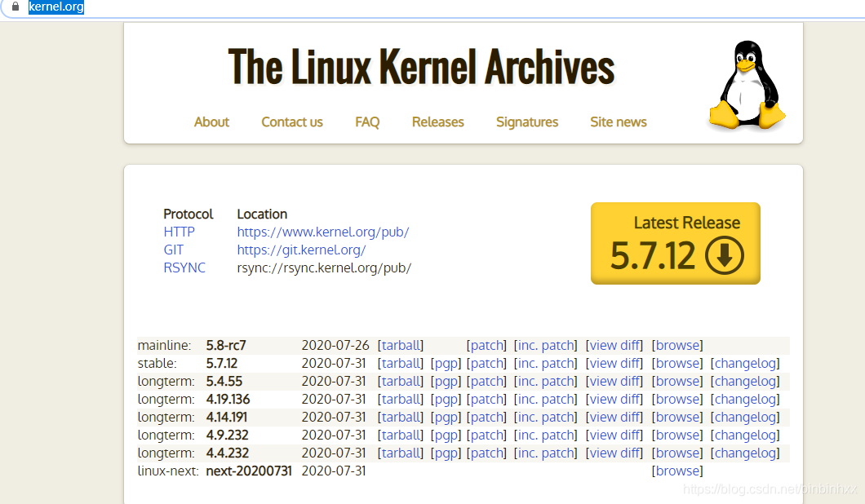Click the download arrow in Latest Release
This screenshot has height=504, width=865.
click(x=725, y=255)
